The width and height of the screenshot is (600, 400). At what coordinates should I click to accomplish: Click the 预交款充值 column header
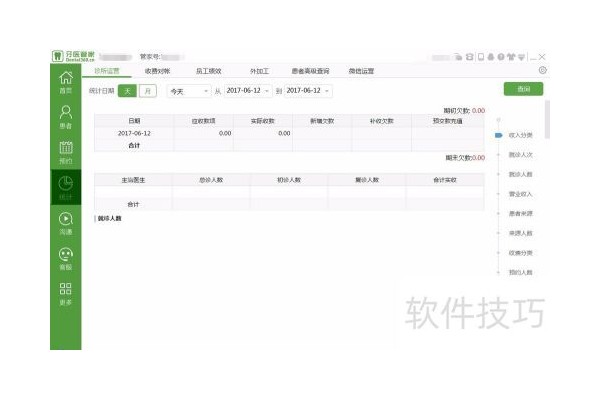click(x=448, y=121)
